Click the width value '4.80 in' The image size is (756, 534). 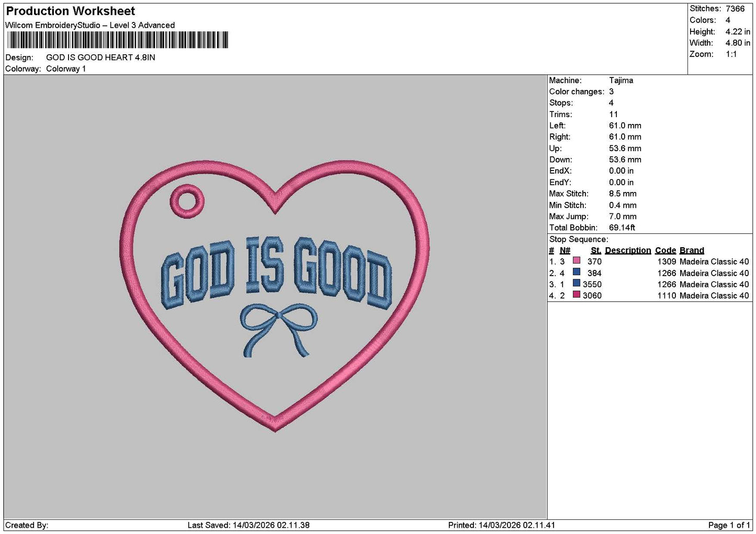pyautogui.click(x=738, y=43)
